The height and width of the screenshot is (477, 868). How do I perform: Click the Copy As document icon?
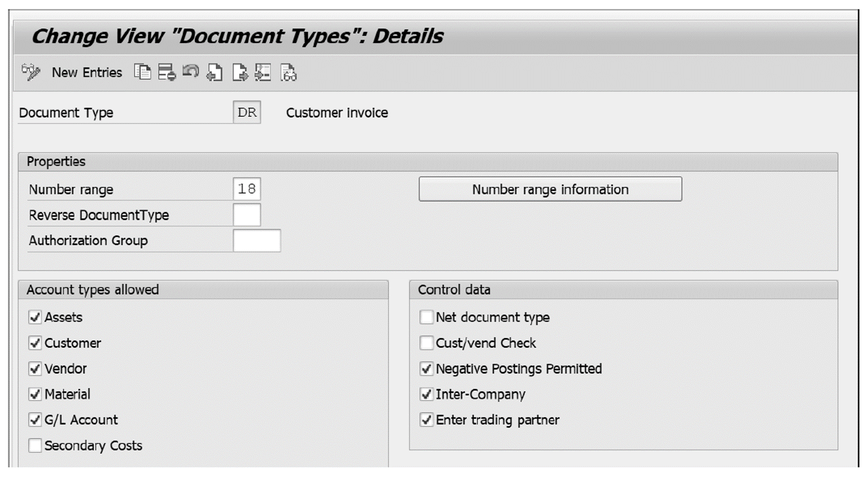(143, 73)
